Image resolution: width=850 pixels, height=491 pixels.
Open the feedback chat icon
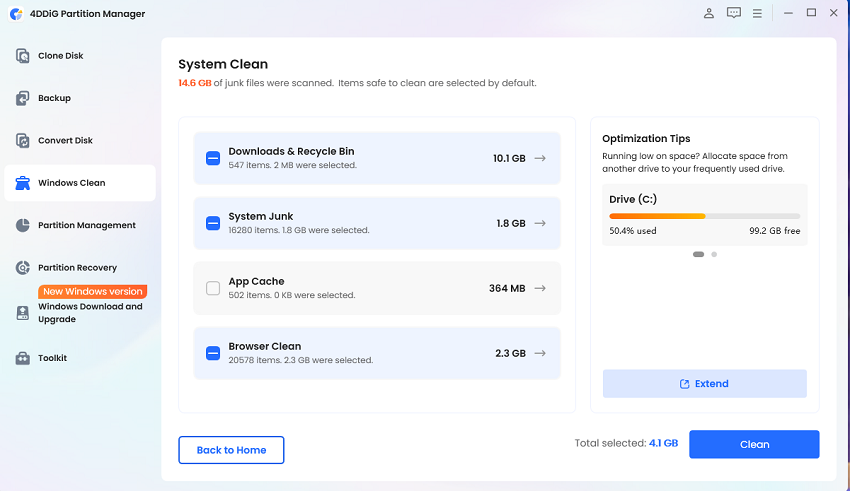coord(733,13)
